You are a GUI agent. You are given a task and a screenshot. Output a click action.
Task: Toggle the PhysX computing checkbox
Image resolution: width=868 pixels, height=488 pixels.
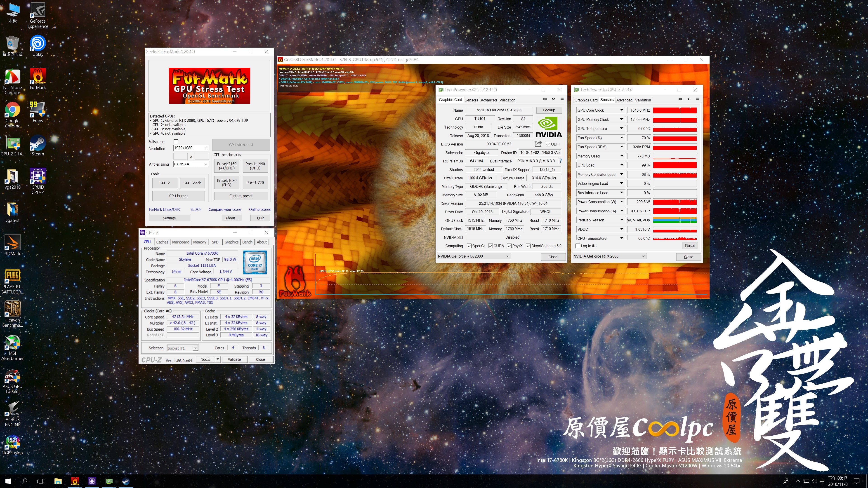[x=509, y=246]
